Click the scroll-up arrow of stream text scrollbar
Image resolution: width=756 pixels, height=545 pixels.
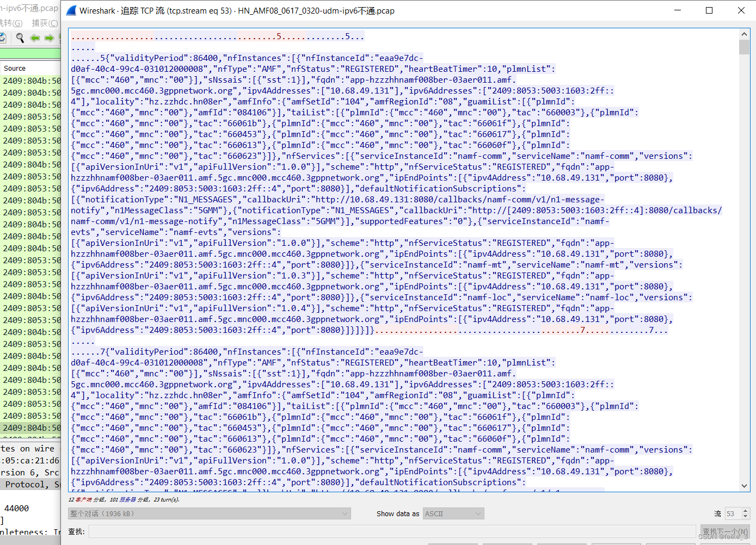point(744,34)
